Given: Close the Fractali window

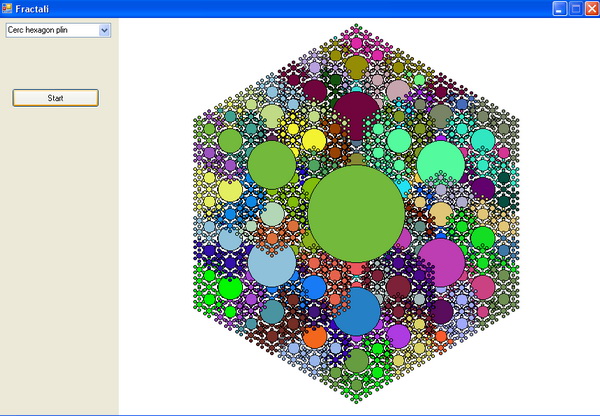Looking at the screenshot, I should coord(592,8).
